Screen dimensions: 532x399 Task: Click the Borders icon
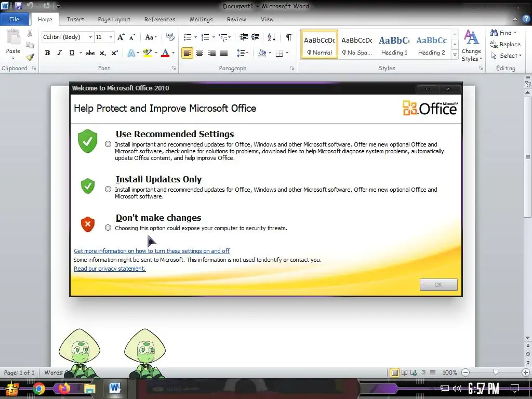point(279,53)
